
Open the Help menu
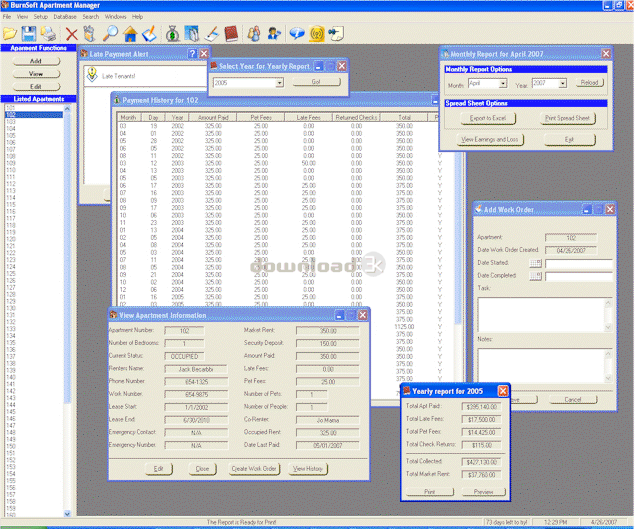[x=137, y=17]
